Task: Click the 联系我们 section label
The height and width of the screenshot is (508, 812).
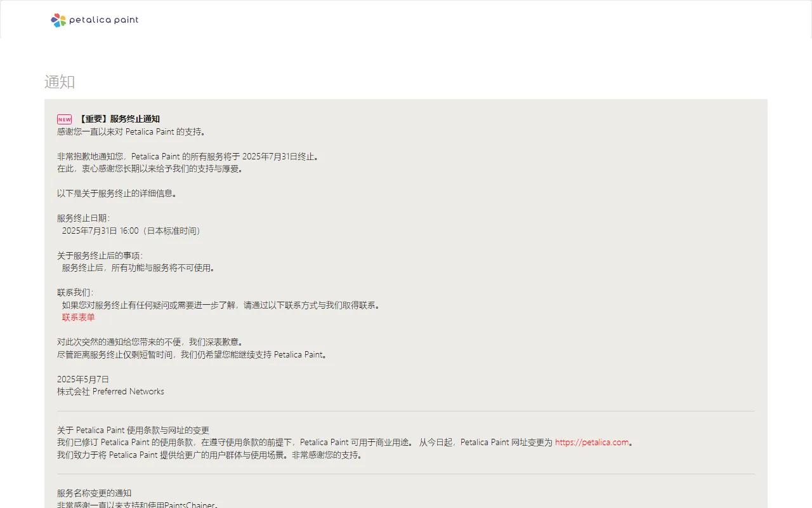Action: click(x=75, y=293)
